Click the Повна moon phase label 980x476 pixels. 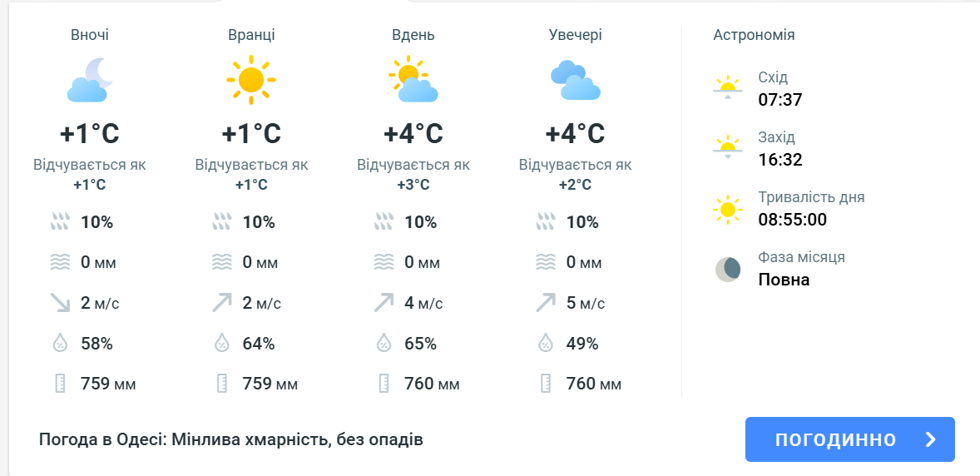click(x=784, y=280)
